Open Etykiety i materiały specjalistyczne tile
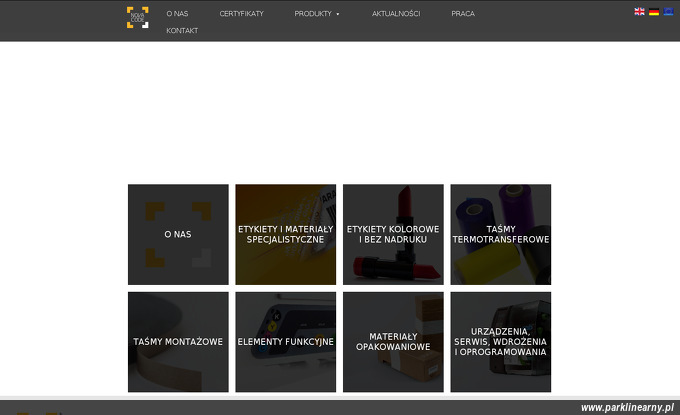Image resolution: width=680 pixels, height=415 pixels. coord(286,235)
